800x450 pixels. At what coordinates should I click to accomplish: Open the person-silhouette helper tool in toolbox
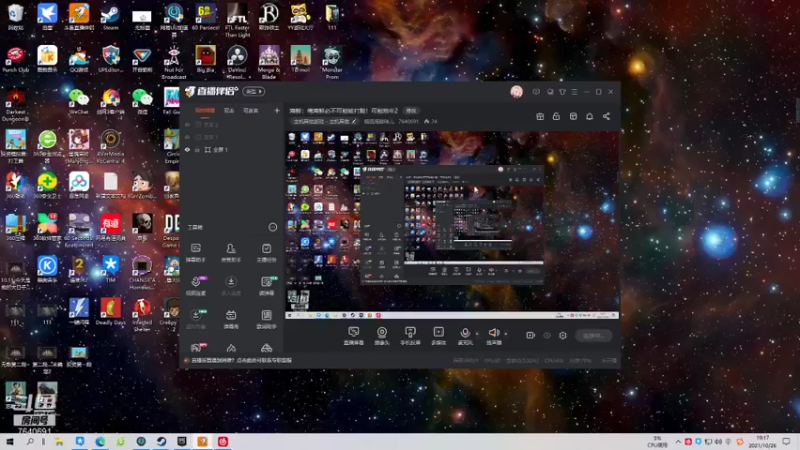(x=231, y=253)
